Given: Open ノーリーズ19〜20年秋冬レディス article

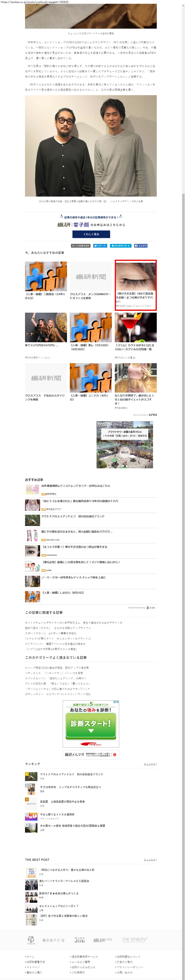Looking at the screenshot, I should pyautogui.click(x=73, y=577).
